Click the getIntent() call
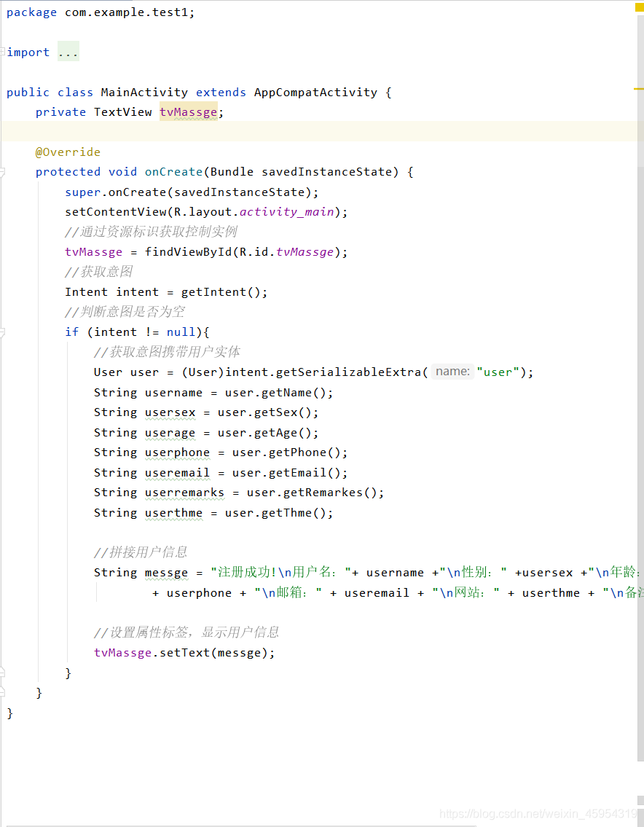Viewport: 644px width, 827px height. (221, 292)
